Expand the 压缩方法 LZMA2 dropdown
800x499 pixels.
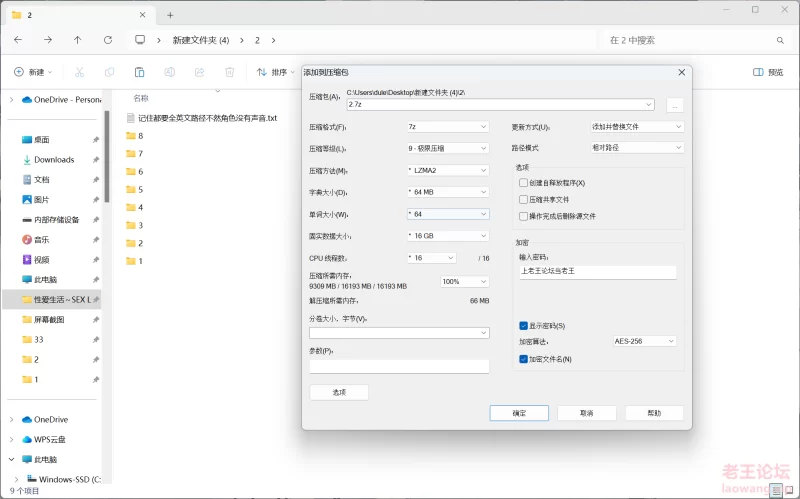point(447,170)
